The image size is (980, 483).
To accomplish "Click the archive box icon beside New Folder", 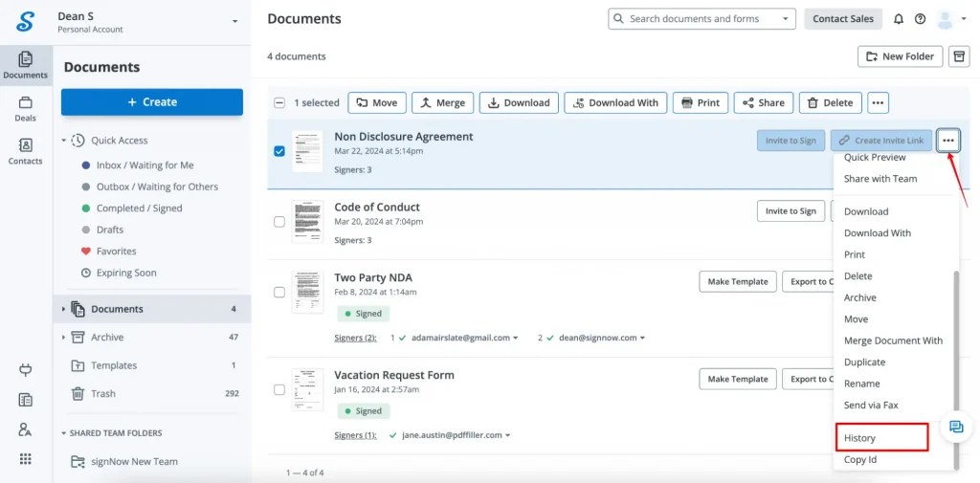I will [x=958, y=56].
